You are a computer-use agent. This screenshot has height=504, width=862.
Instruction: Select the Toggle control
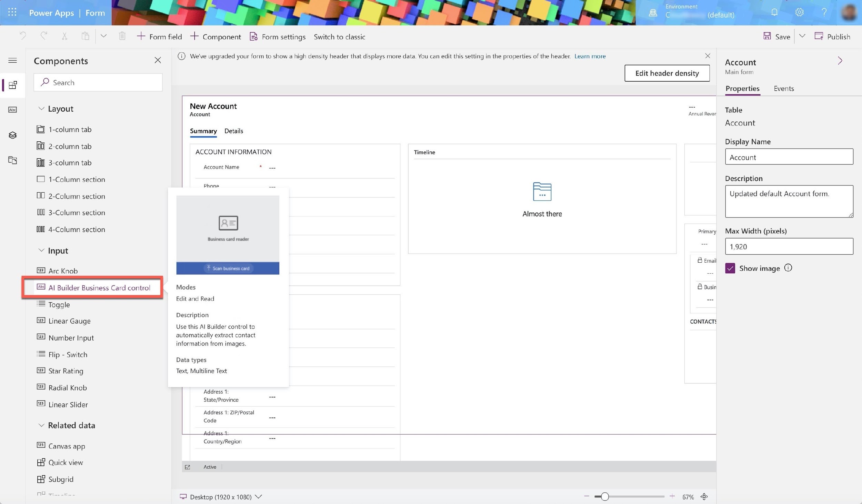click(x=53, y=304)
